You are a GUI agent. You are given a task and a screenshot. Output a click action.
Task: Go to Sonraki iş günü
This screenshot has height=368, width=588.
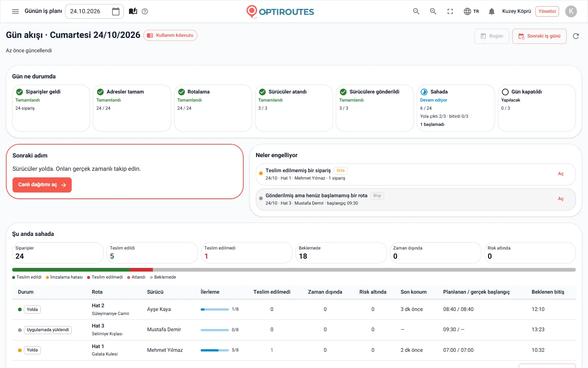tap(539, 36)
